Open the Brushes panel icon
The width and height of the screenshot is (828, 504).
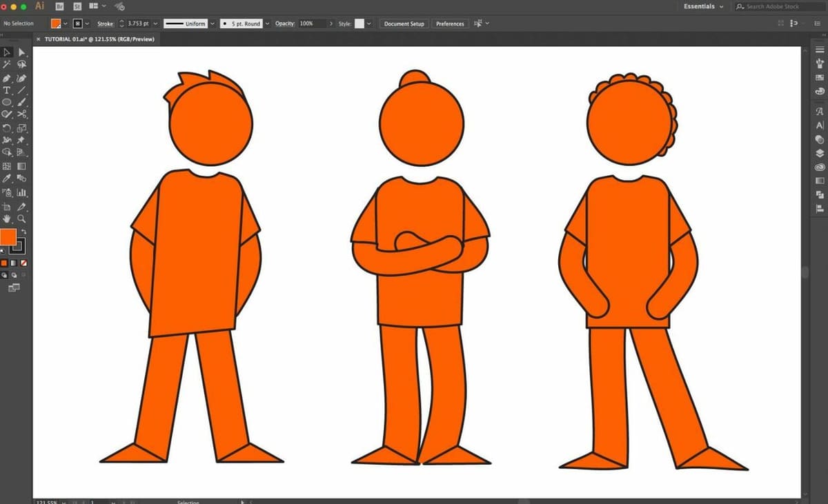[820, 63]
